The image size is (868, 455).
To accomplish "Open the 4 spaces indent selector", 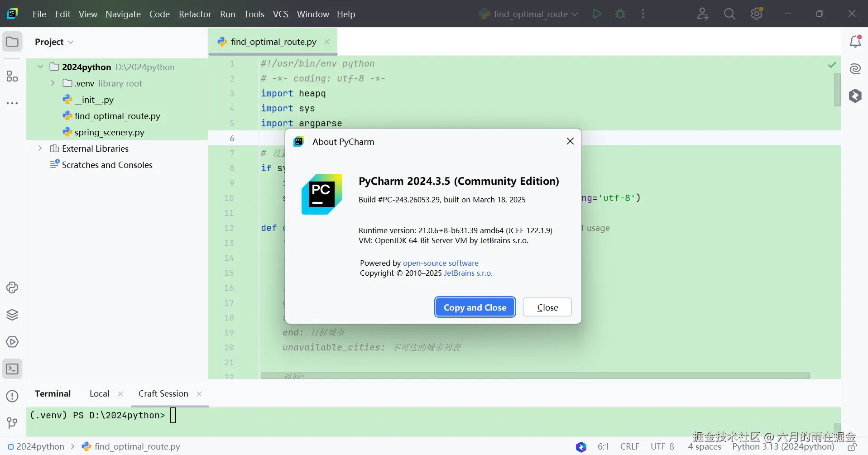I will [x=705, y=447].
